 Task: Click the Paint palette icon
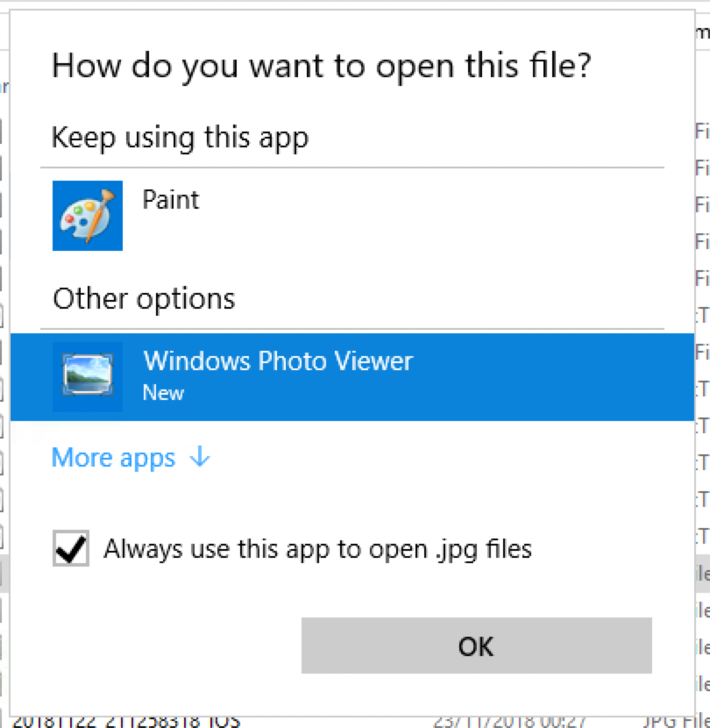point(88,216)
